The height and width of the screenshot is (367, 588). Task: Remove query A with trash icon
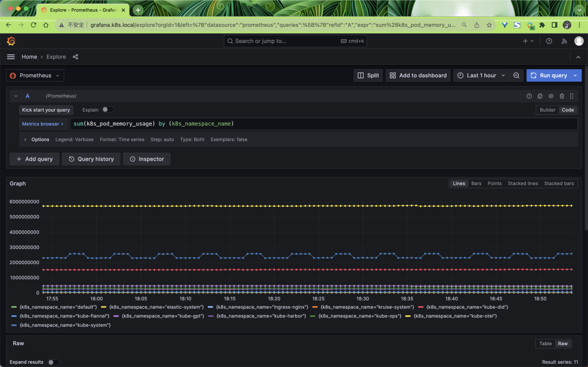[x=562, y=96]
